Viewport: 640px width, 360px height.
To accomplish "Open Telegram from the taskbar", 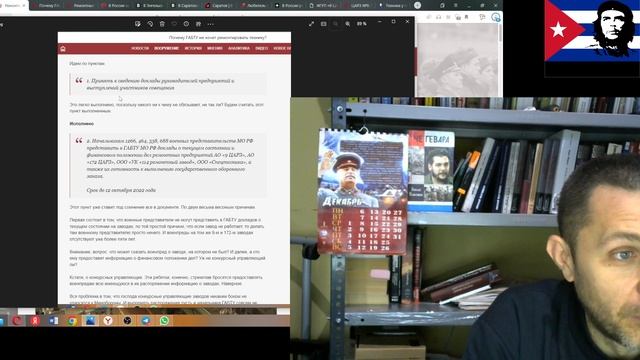I will click(x=146, y=321).
